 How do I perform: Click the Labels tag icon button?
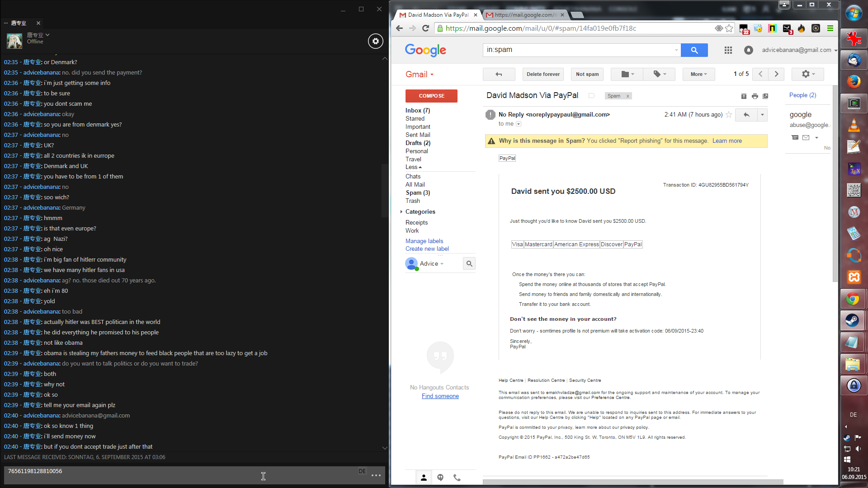click(660, 74)
